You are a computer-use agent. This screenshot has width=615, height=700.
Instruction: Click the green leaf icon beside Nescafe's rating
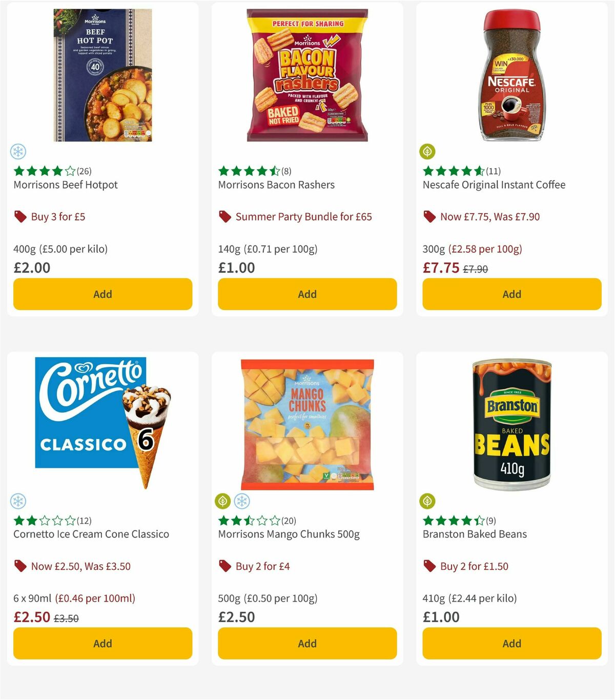coord(427,151)
